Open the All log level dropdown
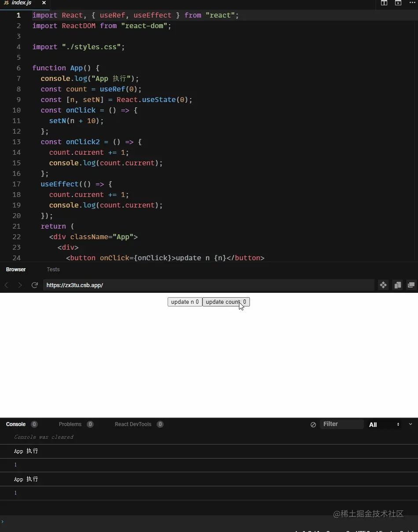The image size is (418, 532). 384,424
